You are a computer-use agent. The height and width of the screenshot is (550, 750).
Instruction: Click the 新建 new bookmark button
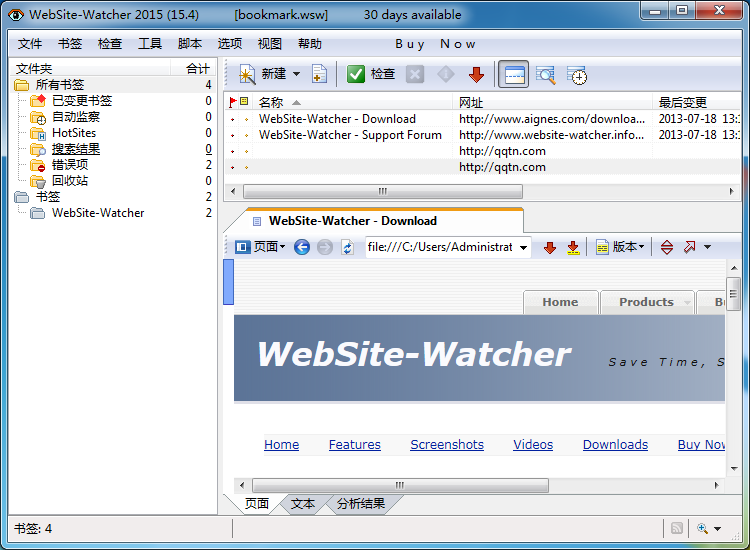click(263, 74)
